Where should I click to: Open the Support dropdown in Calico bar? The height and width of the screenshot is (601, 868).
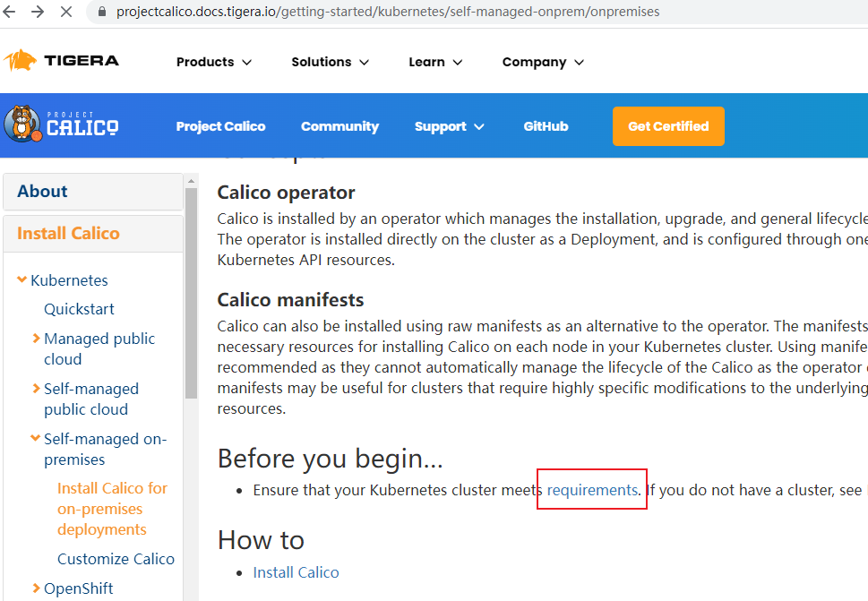(x=449, y=126)
